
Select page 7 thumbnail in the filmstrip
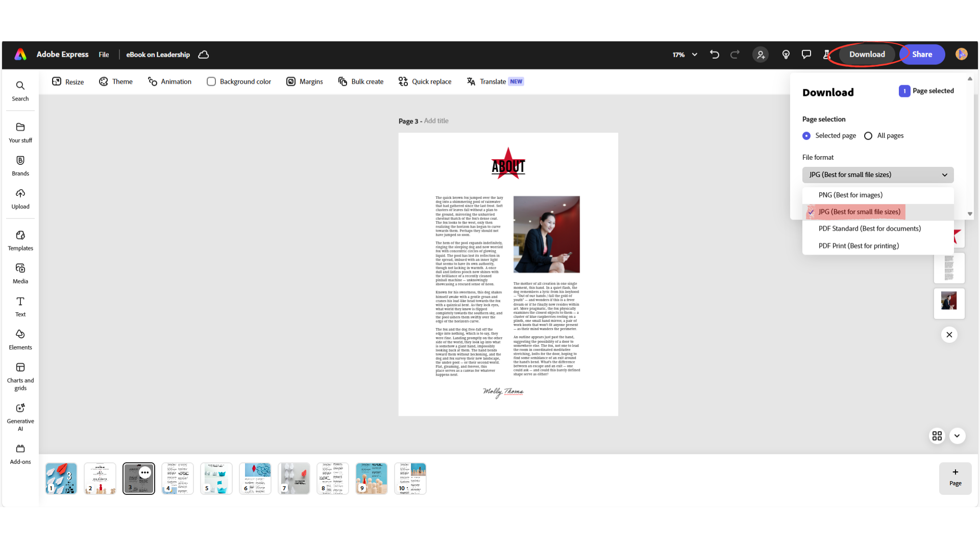[294, 478]
